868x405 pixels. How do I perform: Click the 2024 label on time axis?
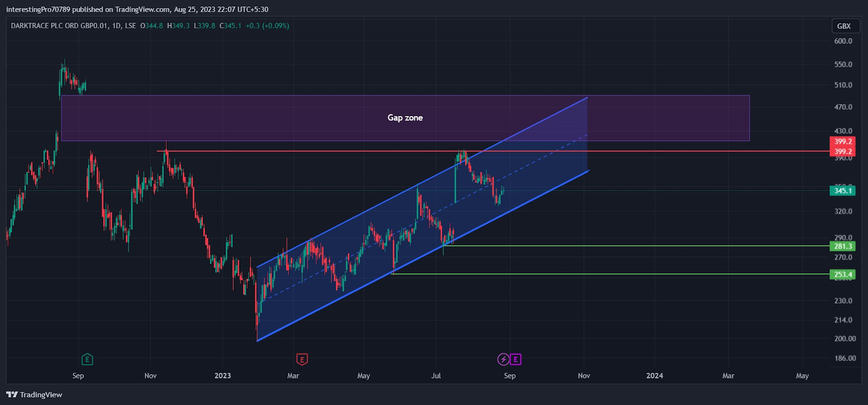654,376
